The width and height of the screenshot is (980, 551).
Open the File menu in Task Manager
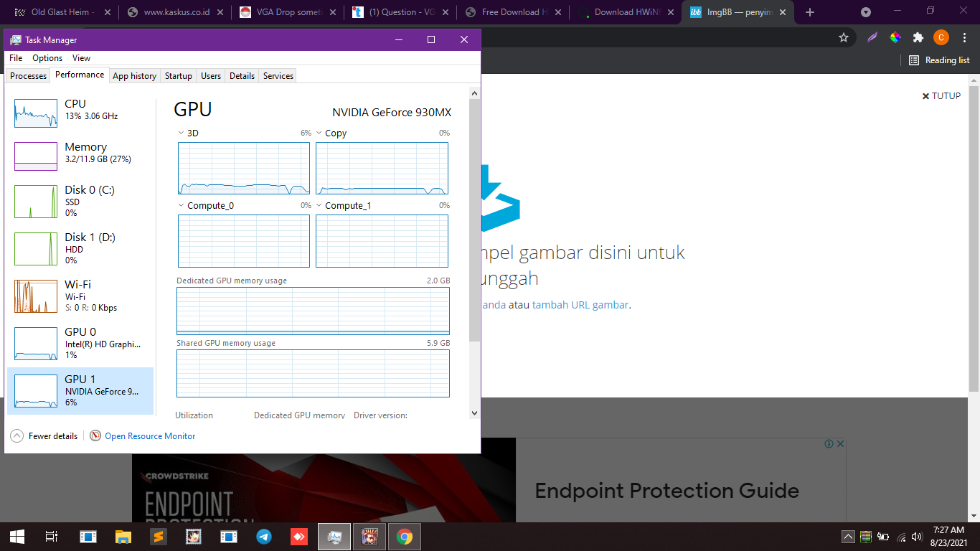click(16, 58)
